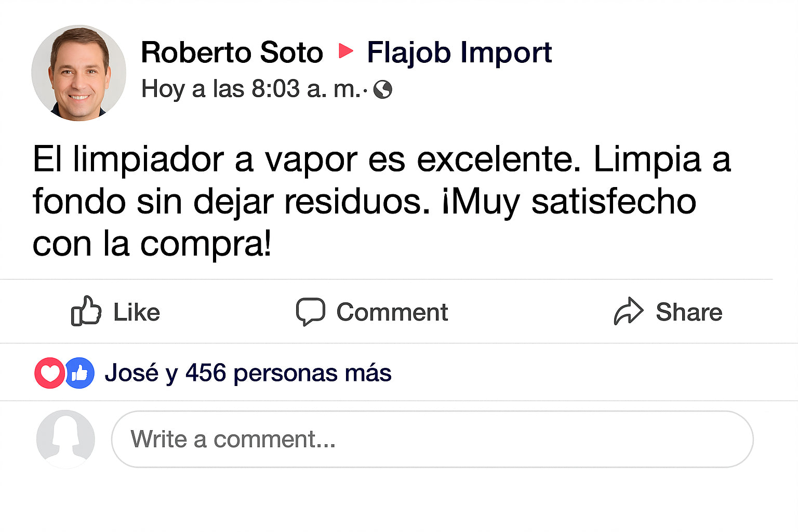This screenshot has height=532, width=798.
Task: Click the red triangle arrow beside Roberto Soto
Action: (345, 51)
